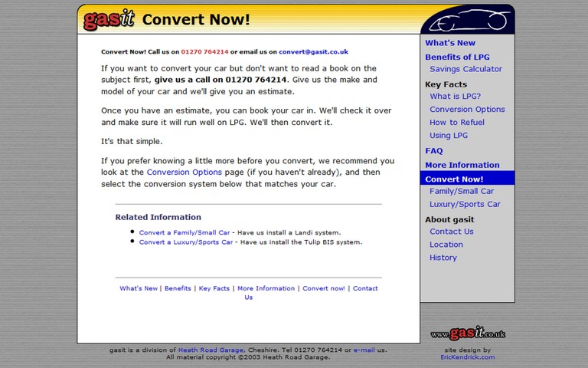Open Convert a Family/Small Car link
This screenshot has width=588, height=368.
pos(184,233)
